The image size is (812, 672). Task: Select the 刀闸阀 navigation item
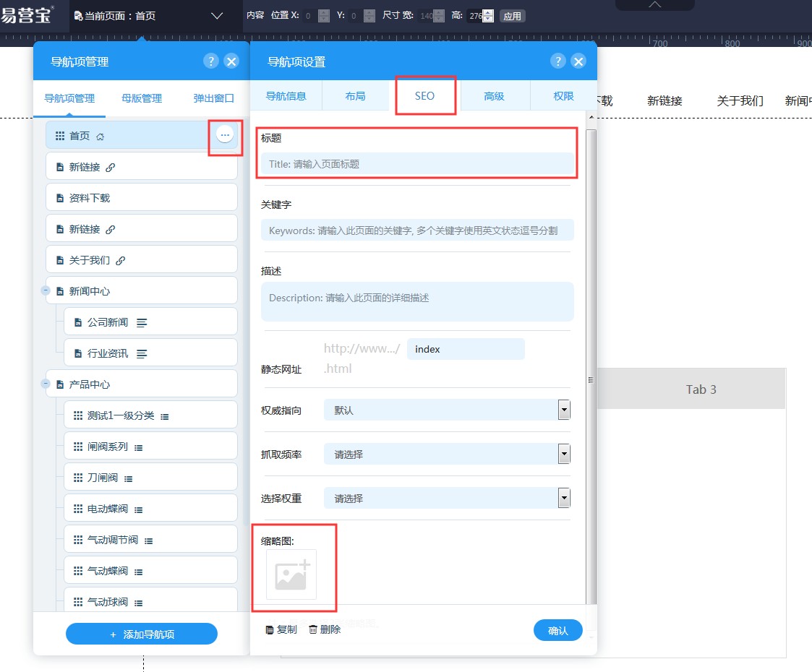click(x=150, y=476)
